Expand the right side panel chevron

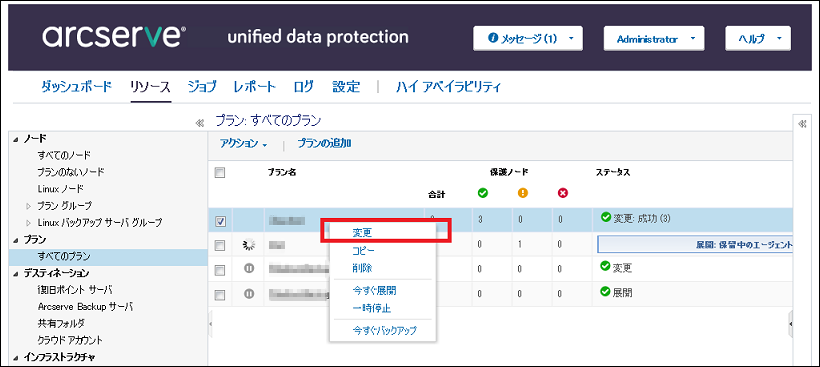[x=802, y=123]
